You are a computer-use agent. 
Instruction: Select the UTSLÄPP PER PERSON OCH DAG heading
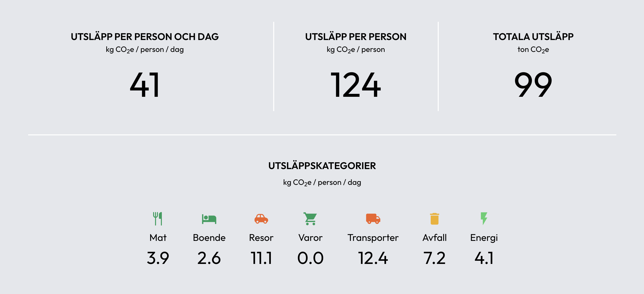[145, 37]
